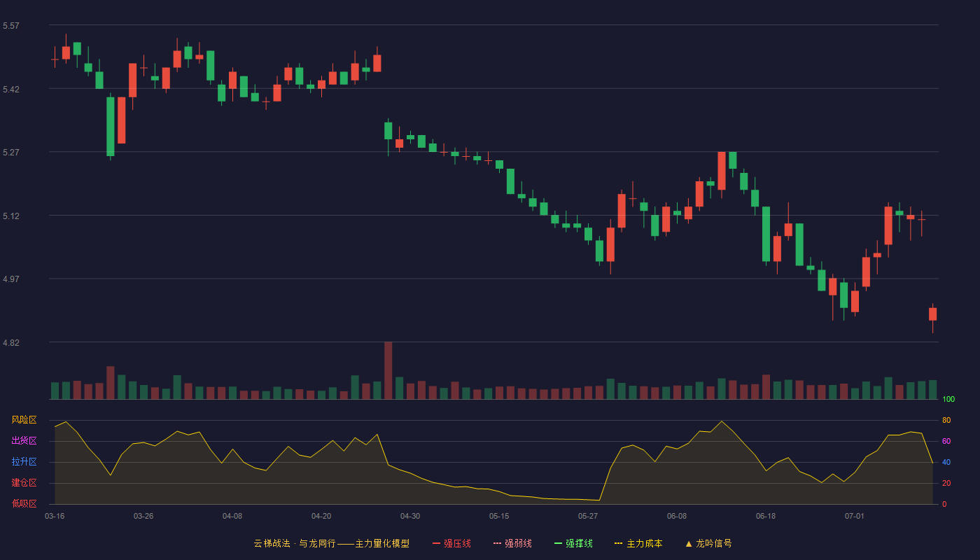Select the long green candlestick after 03-16
Viewport: 980px width, 560px height.
[x=110, y=127]
